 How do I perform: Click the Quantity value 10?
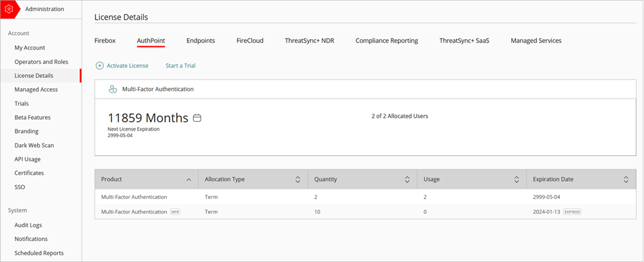(317, 212)
